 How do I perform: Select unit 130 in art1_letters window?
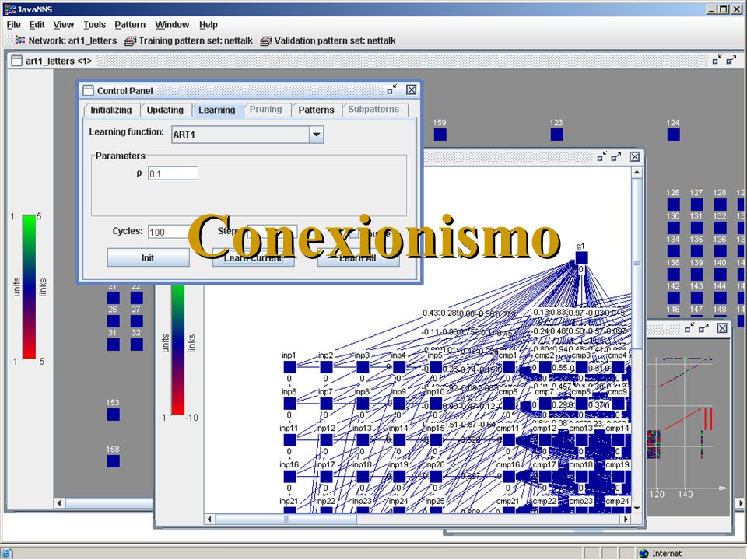point(674,228)
